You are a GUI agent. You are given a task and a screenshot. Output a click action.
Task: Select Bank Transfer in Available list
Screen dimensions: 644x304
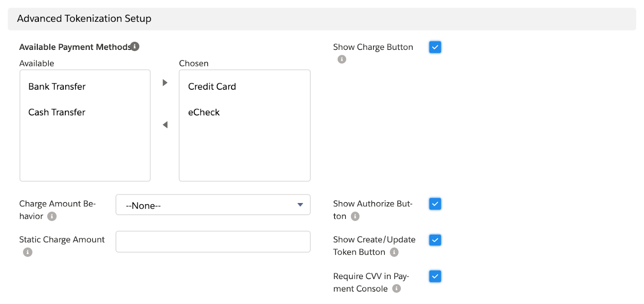57,87
